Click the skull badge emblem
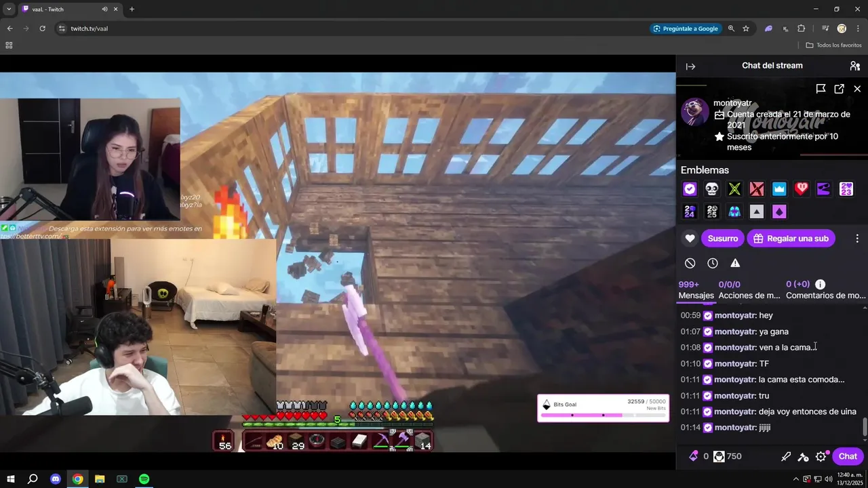Screen dimensions: 868x488 click(x=711, y=189)
